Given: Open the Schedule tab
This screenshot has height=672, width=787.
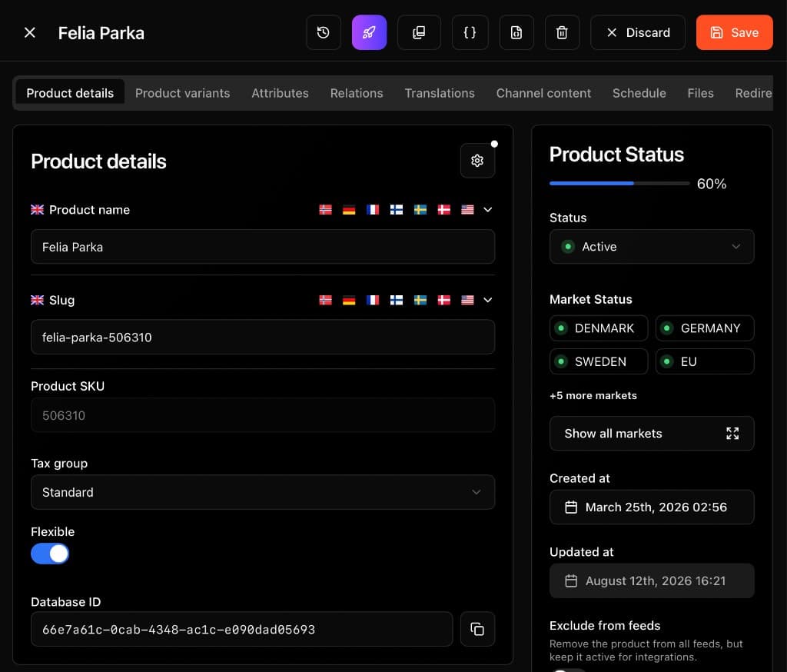Looking at the screenshot, I should click(639, 93).
